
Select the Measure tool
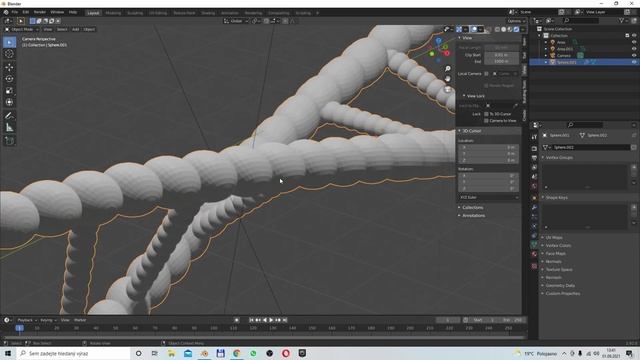tap(9, 128)
